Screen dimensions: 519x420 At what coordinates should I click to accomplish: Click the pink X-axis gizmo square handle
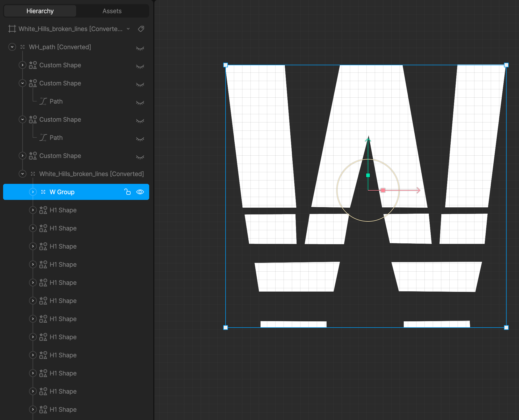click(383, 190)
